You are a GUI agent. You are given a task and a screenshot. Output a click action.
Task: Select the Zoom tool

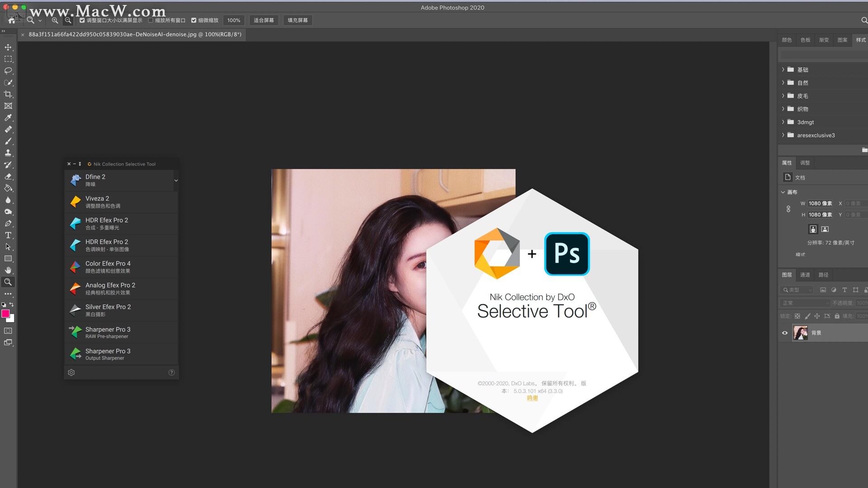[7, 282]
